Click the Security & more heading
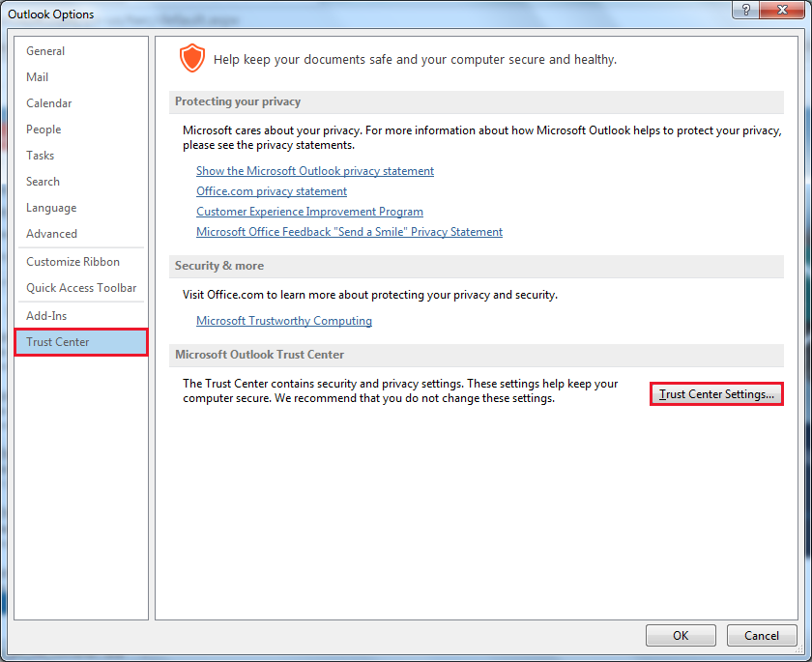This screenshot has width=812, height=662. click(x=219, y=266)
